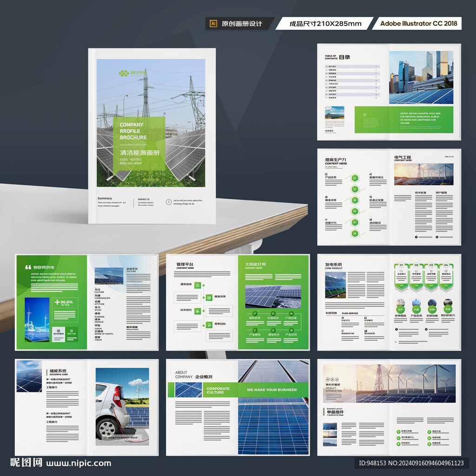The height and width of the screenshot is (476, 476).
Task: Click the '提高生产力' heading
Action: click(x=336, y=160)
